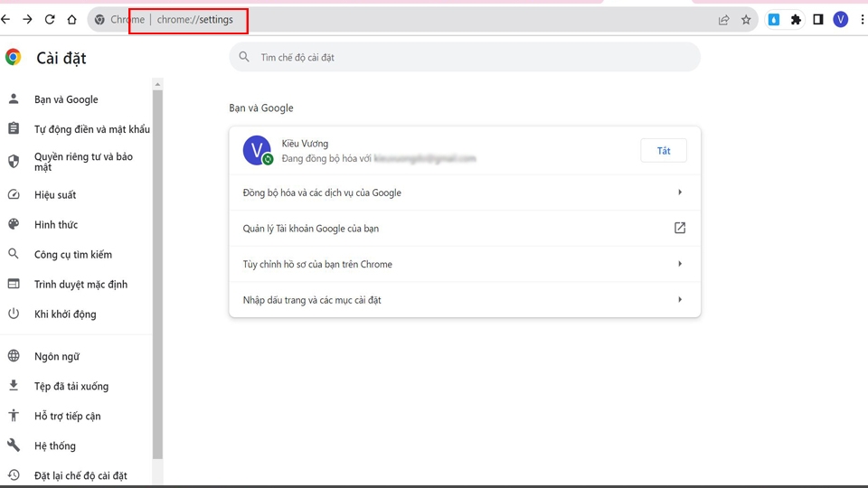Screen dimensions: 868x488
Task: Expand Đồng bộ hóa và các dịch vụ của Google arrow
Action: coord(680,192)
